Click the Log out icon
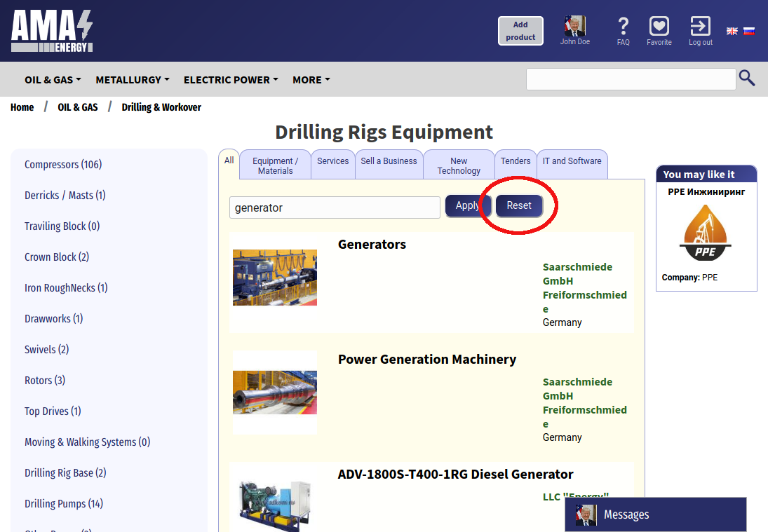 tap(700, 27)
